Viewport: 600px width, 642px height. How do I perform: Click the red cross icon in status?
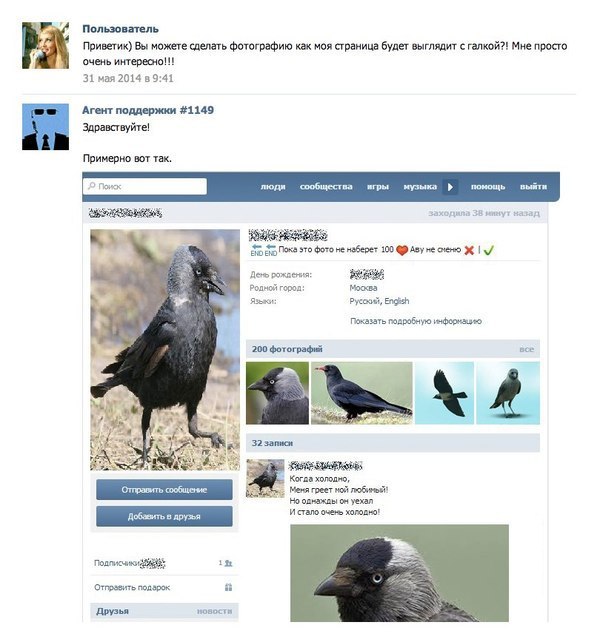(469, 250)
